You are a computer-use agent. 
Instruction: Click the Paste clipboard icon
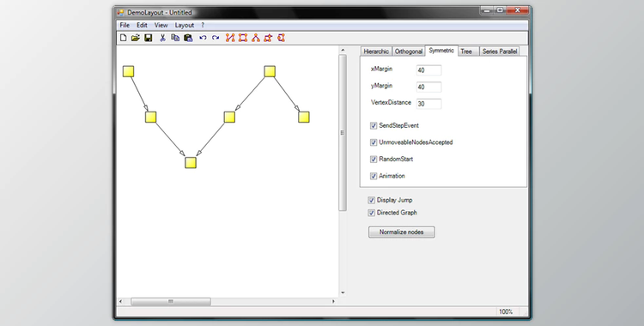[188, 38]
